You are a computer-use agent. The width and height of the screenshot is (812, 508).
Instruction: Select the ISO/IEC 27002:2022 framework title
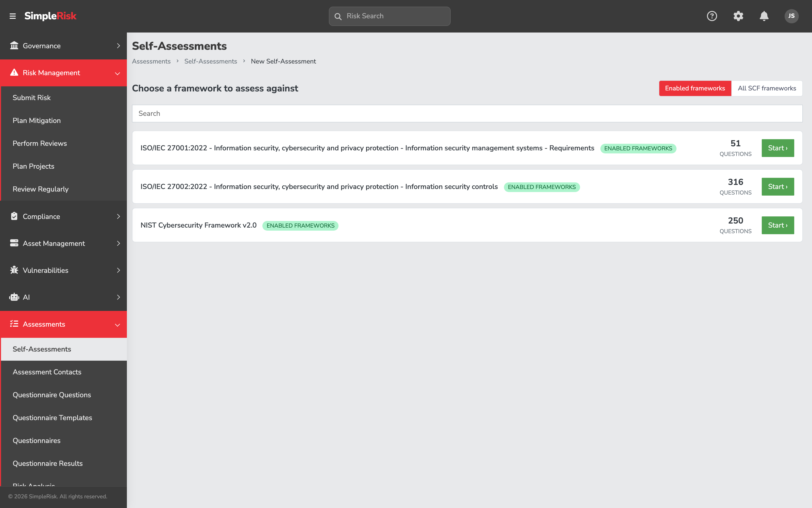click(319, 186)
